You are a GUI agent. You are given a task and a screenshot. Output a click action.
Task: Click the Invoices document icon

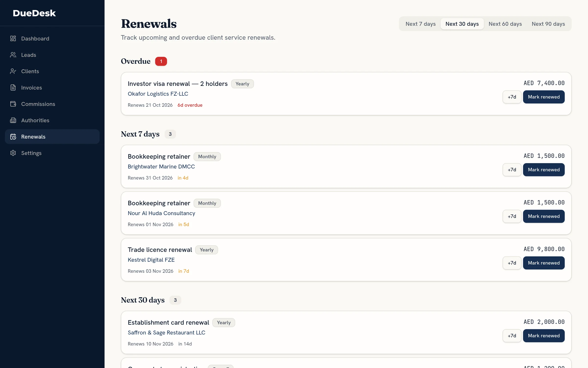click(13, 88)
